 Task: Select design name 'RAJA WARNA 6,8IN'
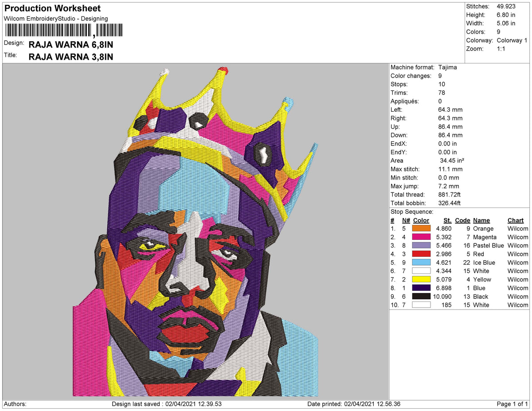71,44
